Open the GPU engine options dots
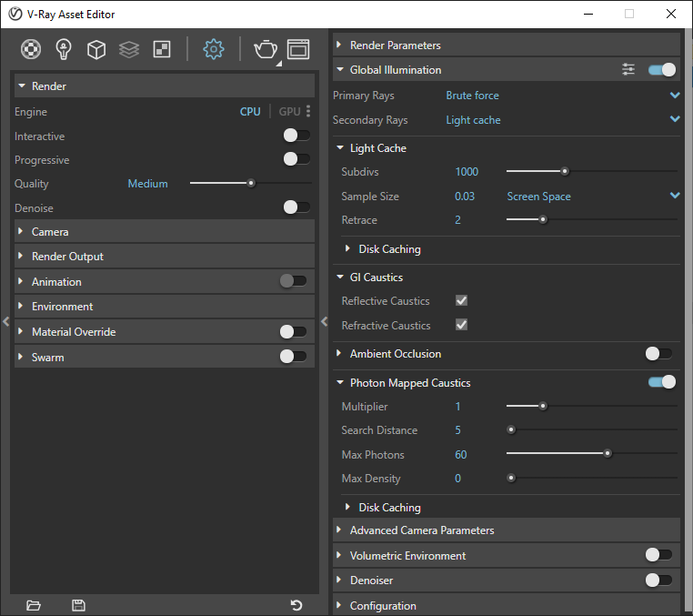The width and height of the screenshot is (693, 616). 308,111
